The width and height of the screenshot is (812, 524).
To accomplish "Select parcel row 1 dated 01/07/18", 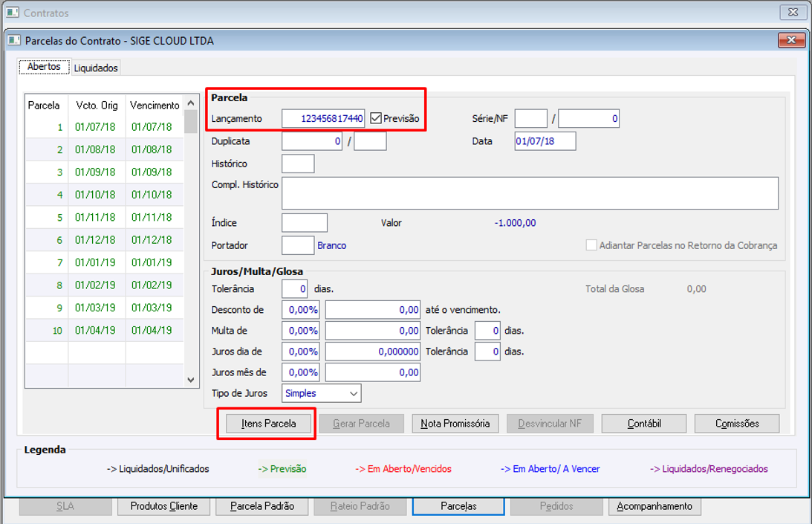I will point(105,127).
